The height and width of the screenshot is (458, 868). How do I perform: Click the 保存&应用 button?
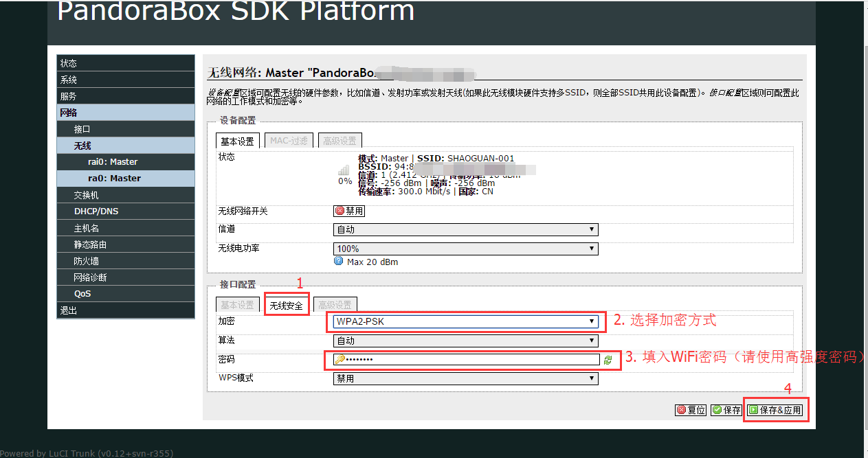(775, 410)
